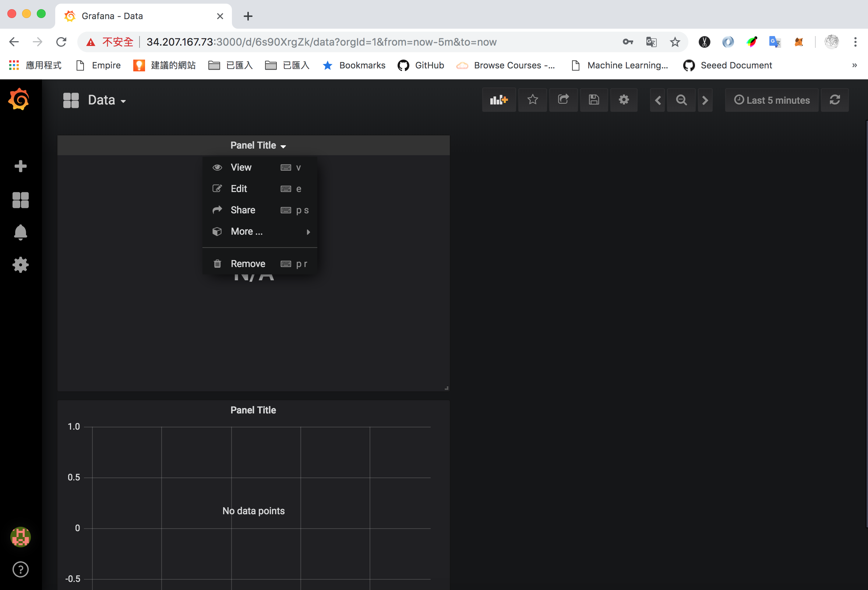Select the Grafana - Data tab
The width and height of the screenshot is (868, 590).
[x=144, y=16]
